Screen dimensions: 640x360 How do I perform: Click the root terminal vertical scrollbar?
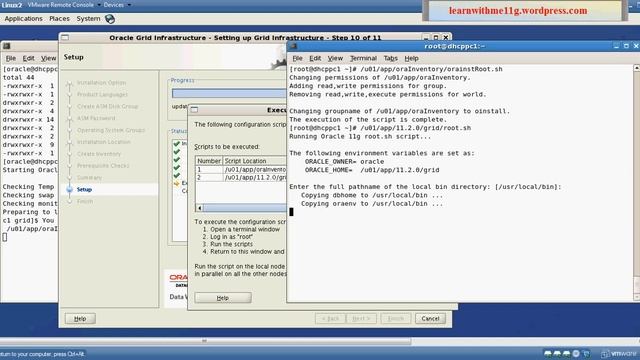[637, 183]
